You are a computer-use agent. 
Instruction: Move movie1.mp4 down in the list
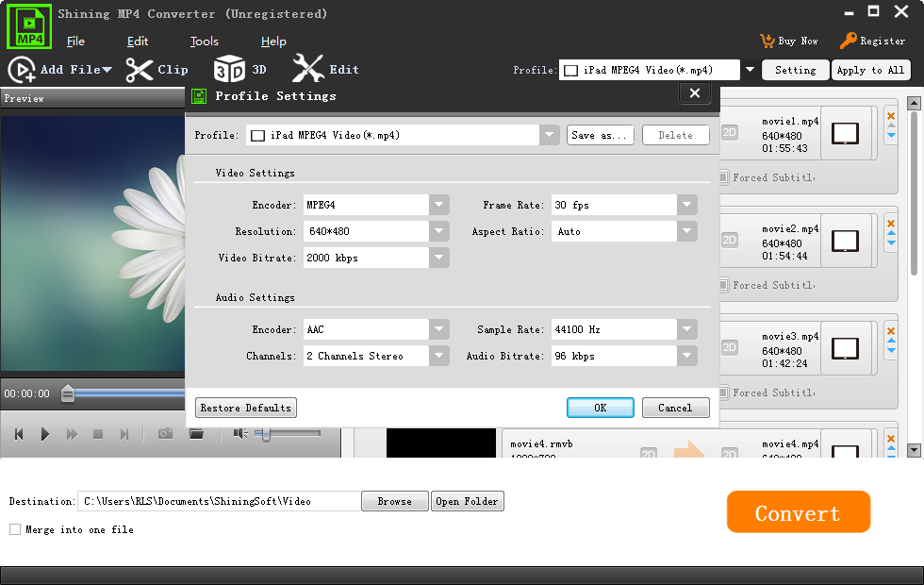click(891, 136)
